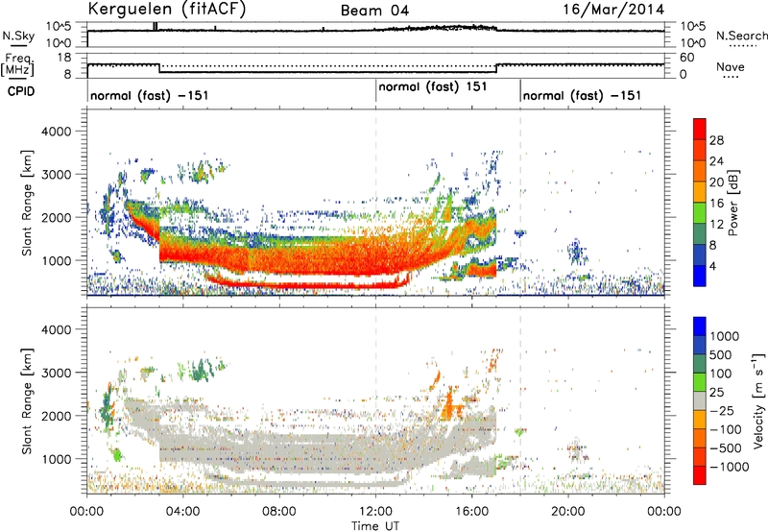Click 'Slant Range [km]' label of the velocity panel

pos(27,401)
